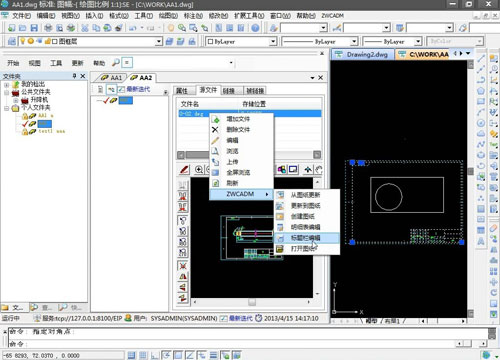
Task: Open the 格式 menu in the menu bar
Action: pyautogui.click(x=119, y=16)
